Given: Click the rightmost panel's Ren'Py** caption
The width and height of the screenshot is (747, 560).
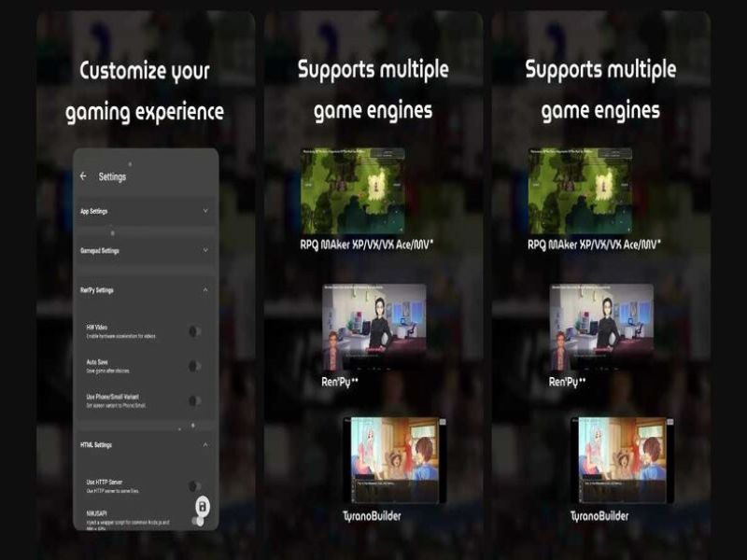Looking at the screenshot, I should coord(568,382).
